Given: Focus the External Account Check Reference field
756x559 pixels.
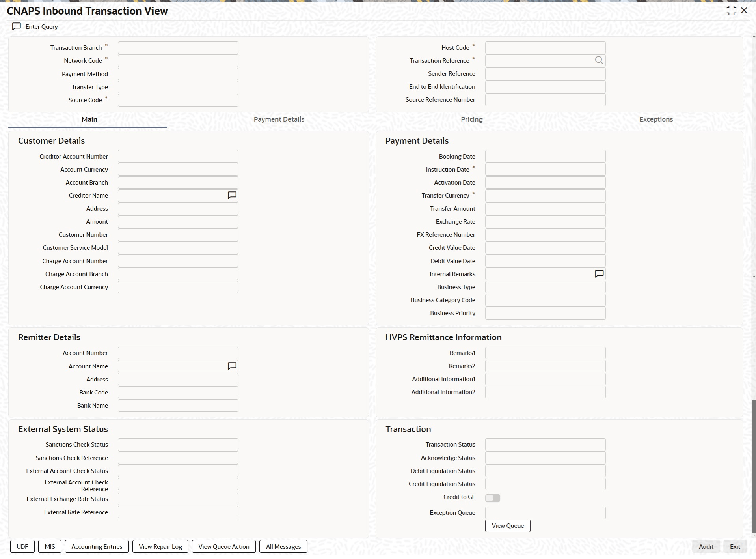Looking at the screenshot, I should click(178, 484).
